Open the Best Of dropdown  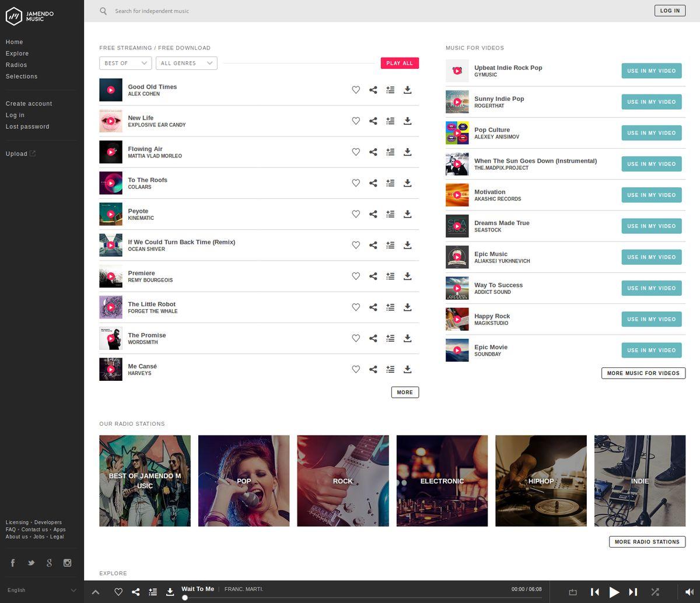pos(125,63)
